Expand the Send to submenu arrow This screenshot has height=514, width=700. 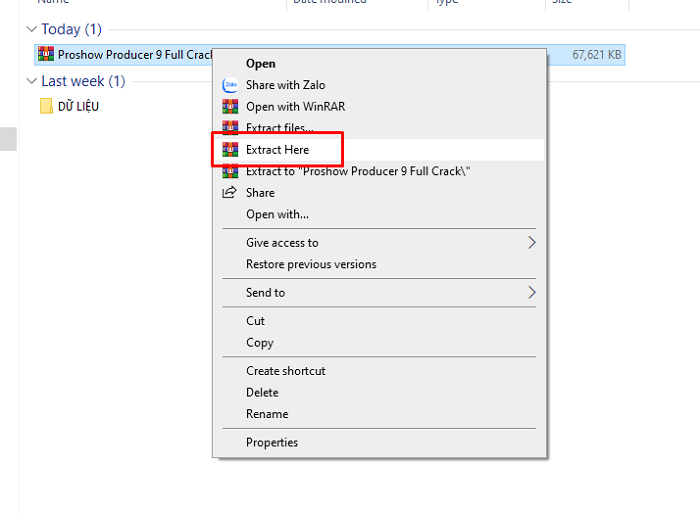tap(531, 293)
